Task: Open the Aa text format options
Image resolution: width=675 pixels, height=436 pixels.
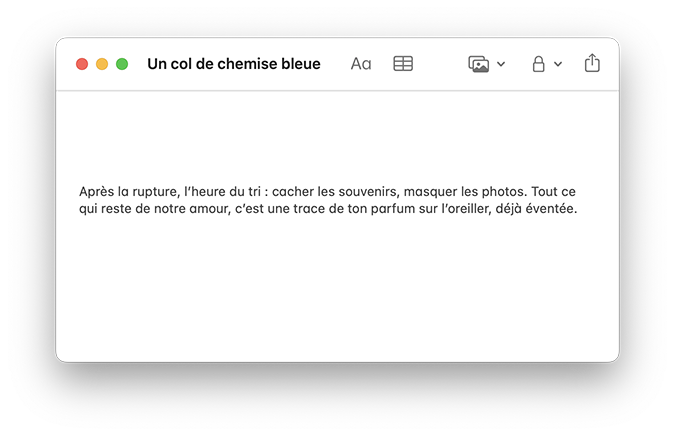Action: coord(361,64)
